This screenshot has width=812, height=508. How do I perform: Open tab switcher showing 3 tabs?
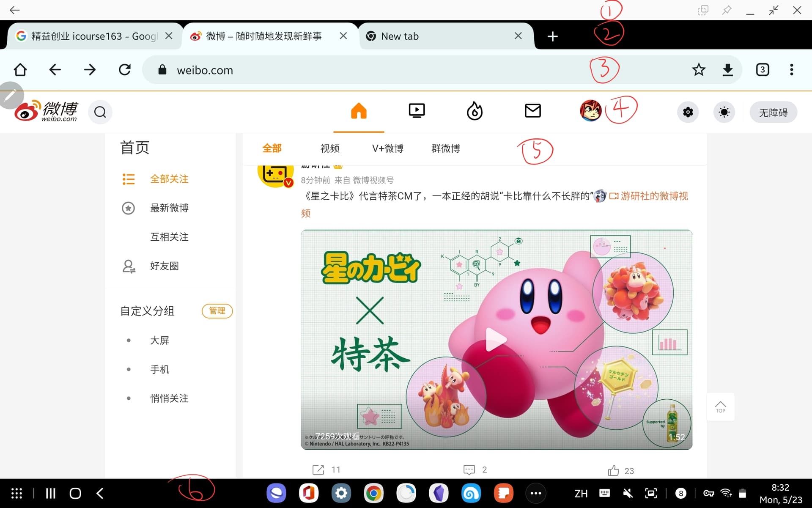(762, 70)
